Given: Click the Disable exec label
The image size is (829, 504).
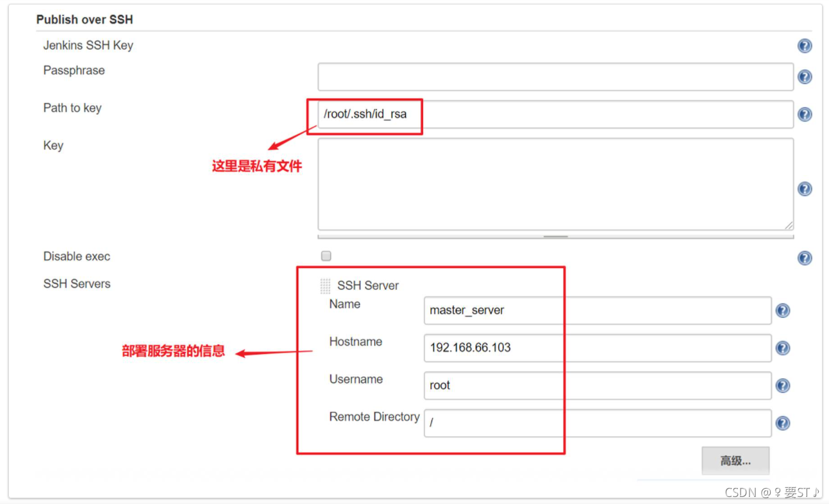Looking at the screenshot, I should pos(77,256).
